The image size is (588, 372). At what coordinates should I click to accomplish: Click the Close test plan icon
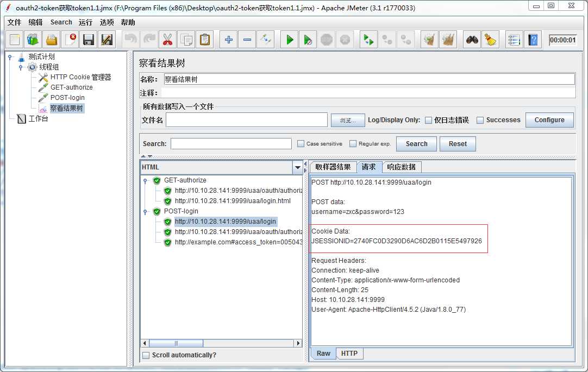[x=70, y=39]
